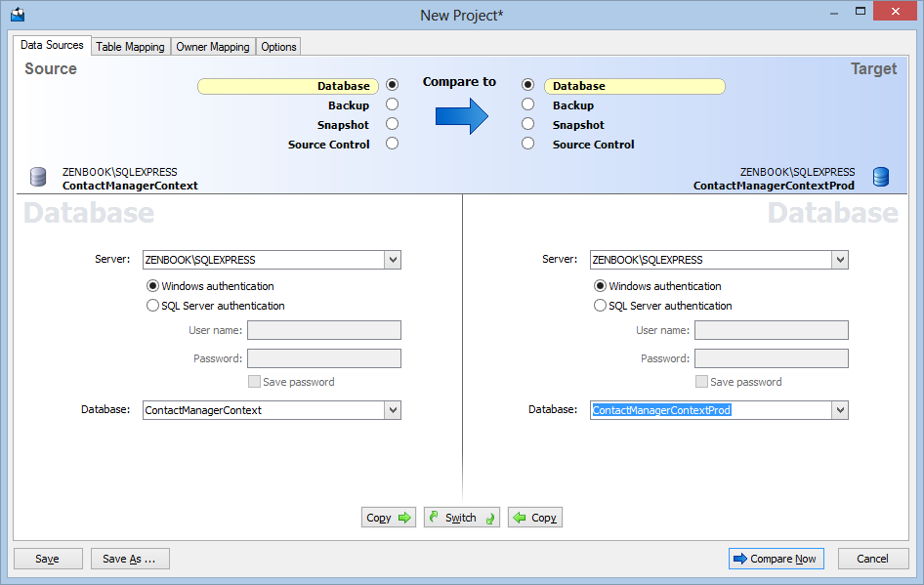Screen dimensions: 924x585
Task: Open the source Database dropdown list
Action: 392,410
